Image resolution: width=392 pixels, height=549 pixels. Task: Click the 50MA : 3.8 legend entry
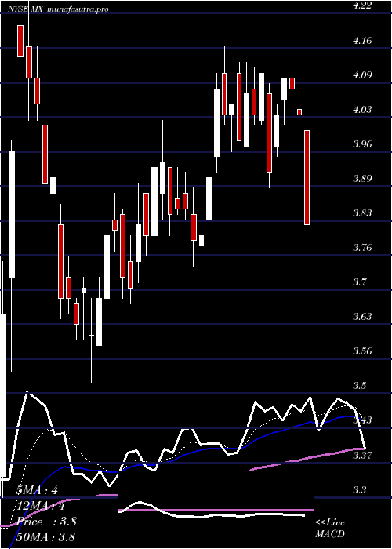tap(45, 537)
